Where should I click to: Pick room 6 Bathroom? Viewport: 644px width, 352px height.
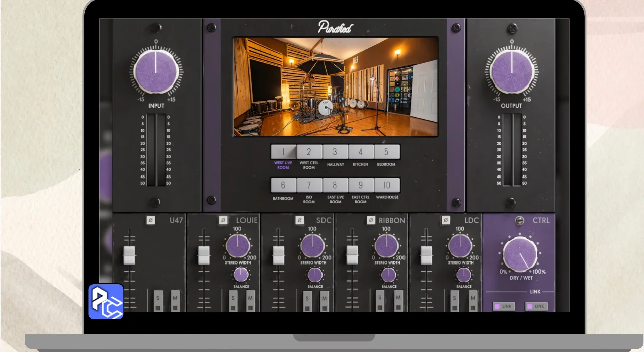[x=283, y=185]
